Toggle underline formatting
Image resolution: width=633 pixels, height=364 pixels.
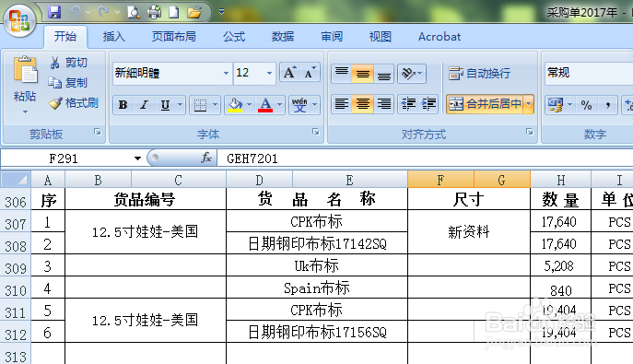coord(165,105)
